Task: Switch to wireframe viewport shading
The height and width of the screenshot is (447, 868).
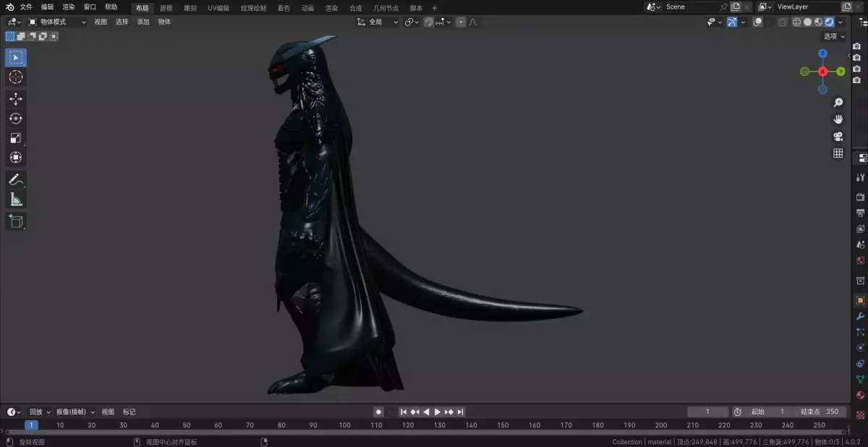Action: click(796, 22)
